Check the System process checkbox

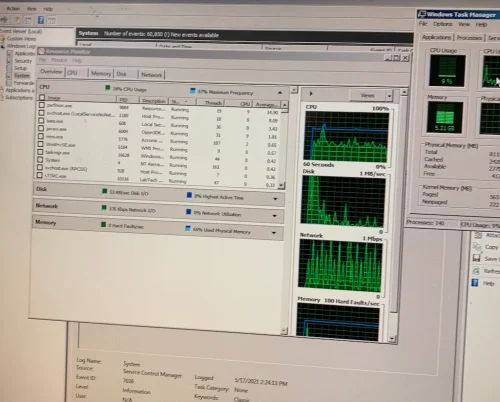[40, 160]
